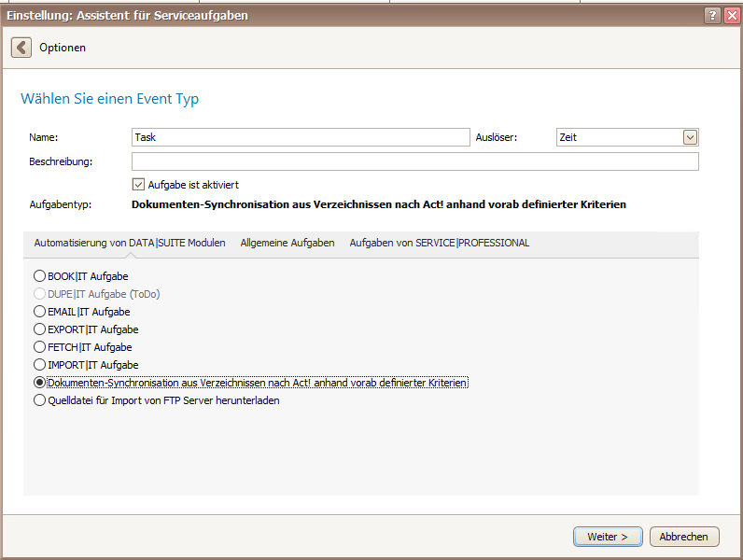The width and height of the screenshot is (743, 560).
Task: Open the help question mark button
Action: click(x=712, y=16)
